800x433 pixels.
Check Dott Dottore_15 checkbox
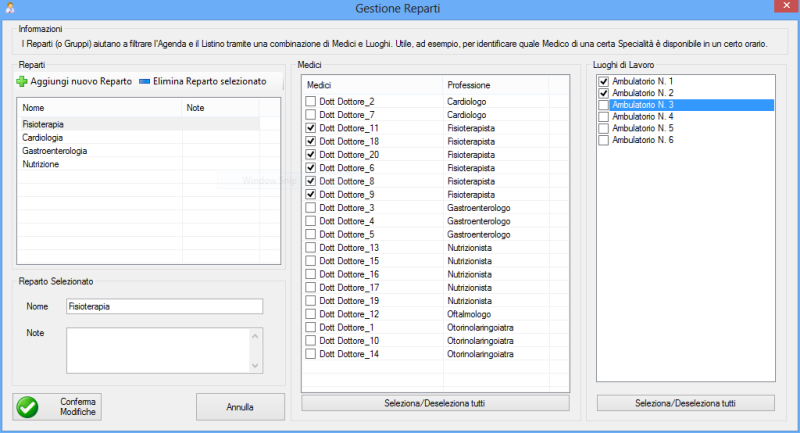click(311, 261)
